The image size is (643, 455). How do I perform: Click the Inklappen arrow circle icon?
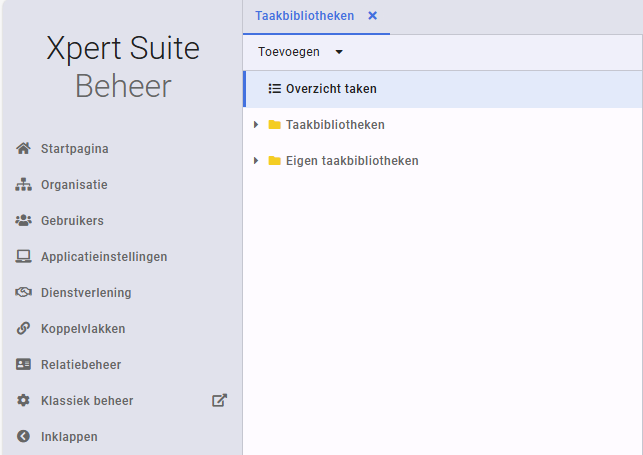pos(23,436)
